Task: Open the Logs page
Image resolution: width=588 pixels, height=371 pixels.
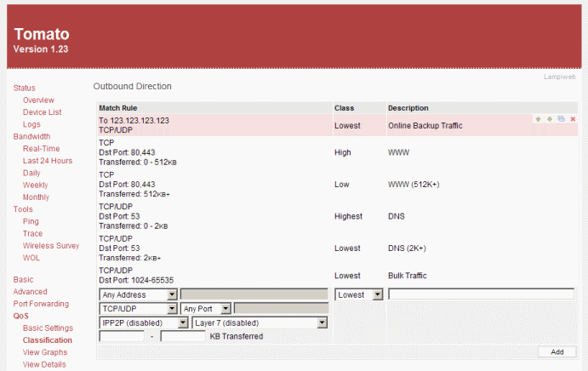Action: coord(31,124)
